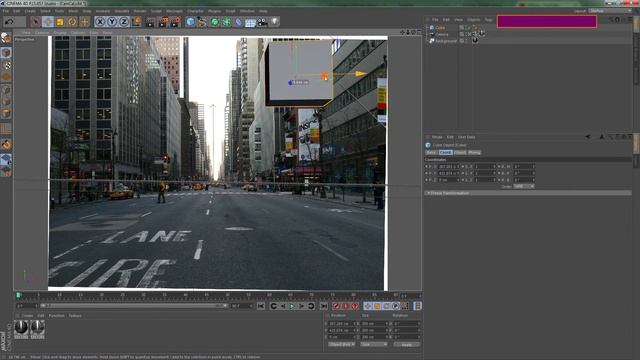The height and width of the screenshot is (360, 640).
Task: Go to end of animation
Action: pyautogui.click(x=324, y=306)
